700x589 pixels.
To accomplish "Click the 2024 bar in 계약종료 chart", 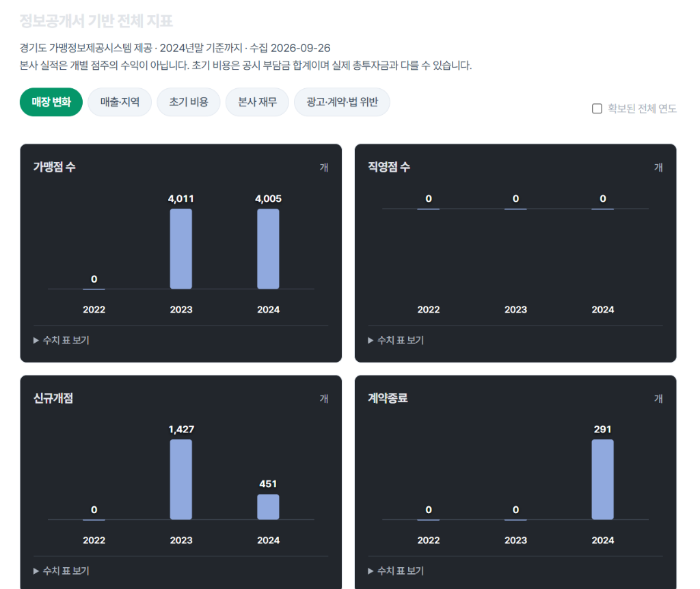I will tap(603, 480).
